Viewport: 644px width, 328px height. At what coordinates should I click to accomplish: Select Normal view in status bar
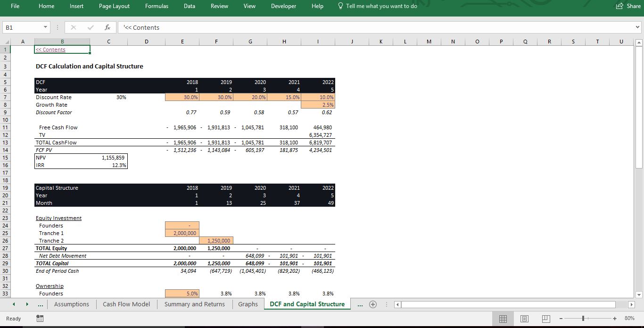click(503, 319)
